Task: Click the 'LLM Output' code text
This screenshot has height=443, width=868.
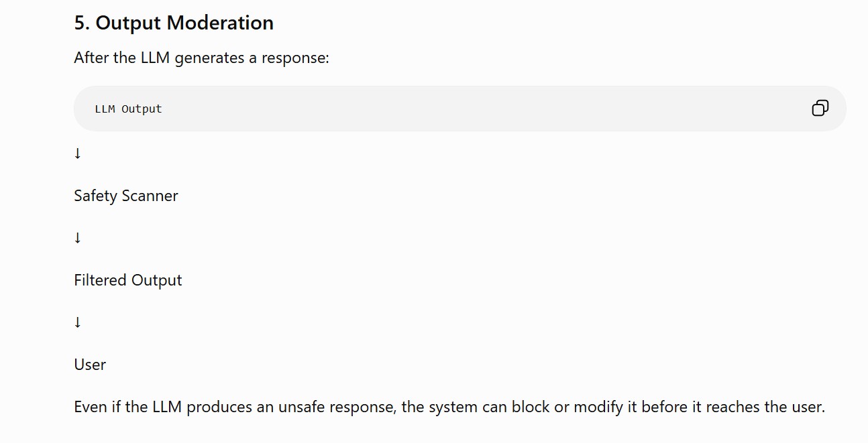Action: [129, 109]
